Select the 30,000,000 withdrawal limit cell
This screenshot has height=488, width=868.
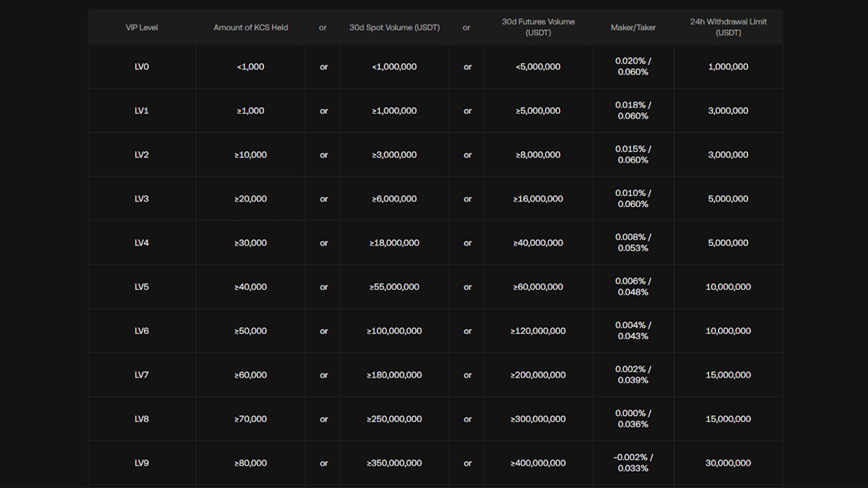click(728, 463)
